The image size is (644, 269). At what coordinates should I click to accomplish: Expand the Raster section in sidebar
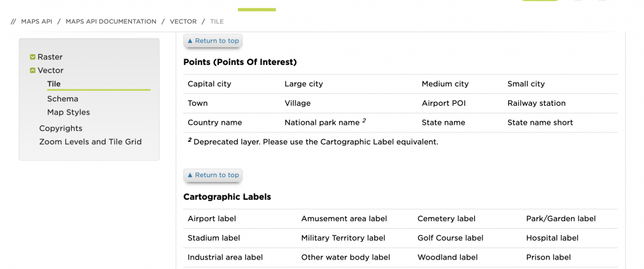coord(33,57)
